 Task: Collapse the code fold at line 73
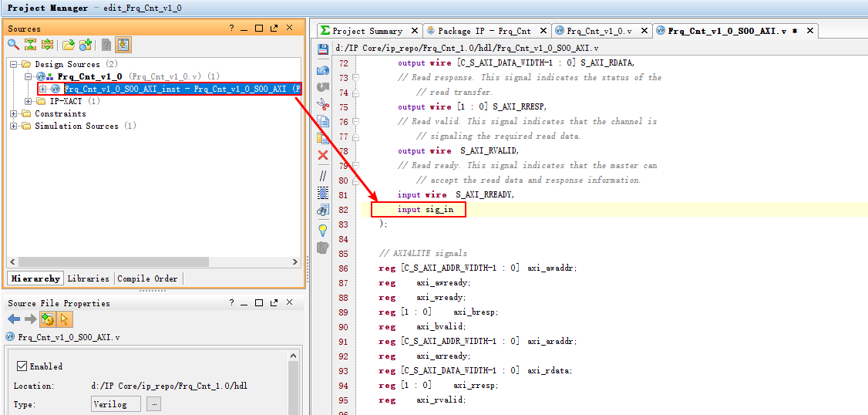point(356,78)
